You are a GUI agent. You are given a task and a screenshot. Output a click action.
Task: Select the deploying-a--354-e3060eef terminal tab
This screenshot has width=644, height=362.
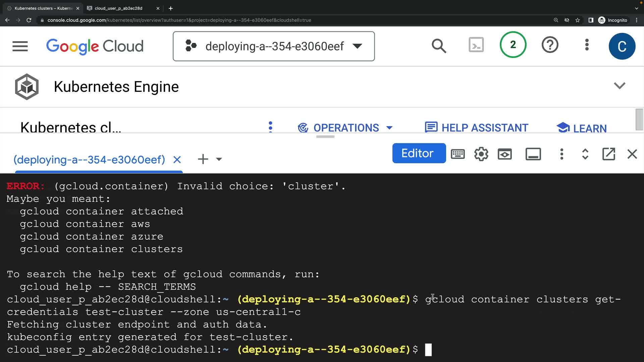tap(89, 160)
